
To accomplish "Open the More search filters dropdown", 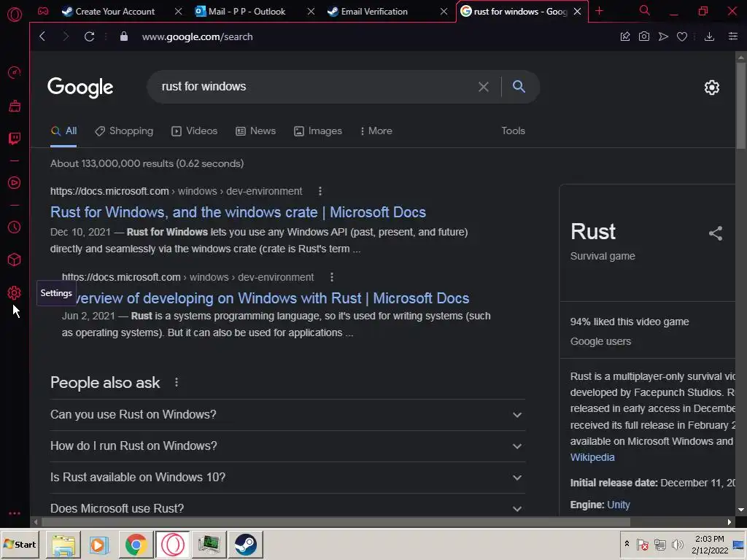I will coord(376,131).
